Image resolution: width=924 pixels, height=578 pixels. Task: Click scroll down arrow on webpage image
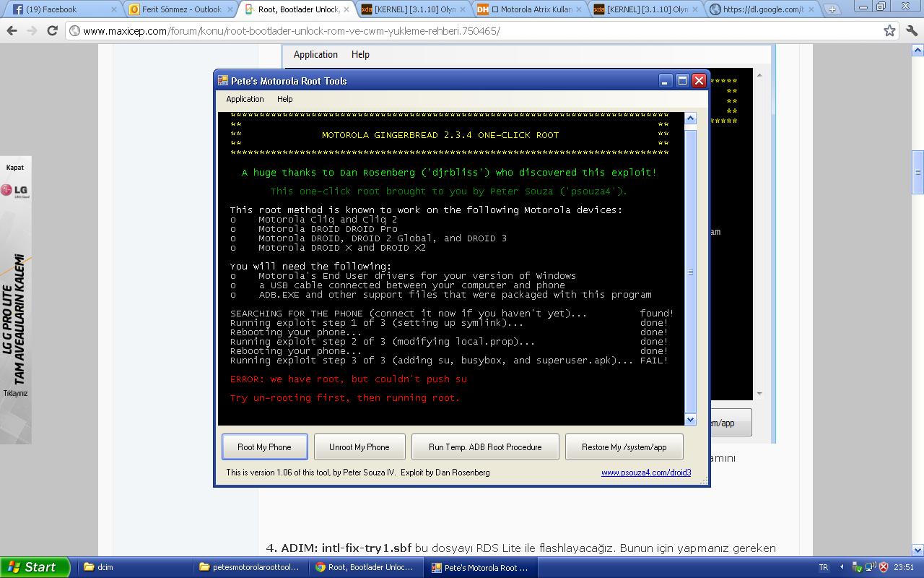coord(759,394)
